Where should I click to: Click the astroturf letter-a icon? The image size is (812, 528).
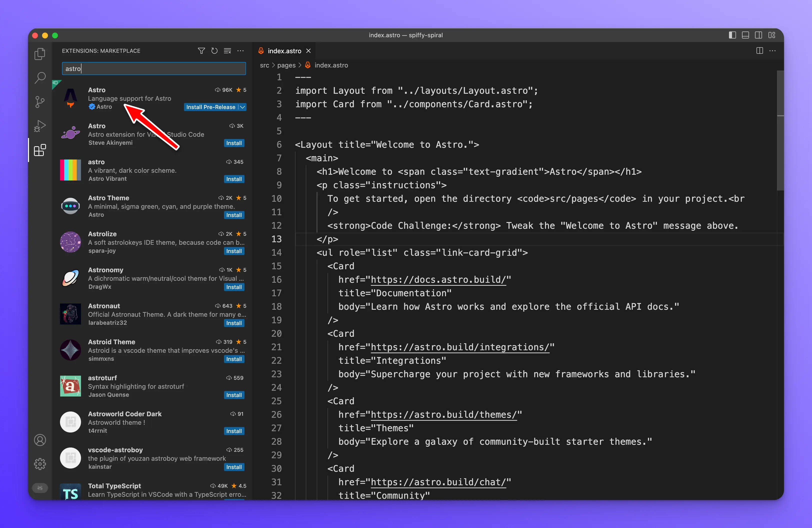[70, 386]
